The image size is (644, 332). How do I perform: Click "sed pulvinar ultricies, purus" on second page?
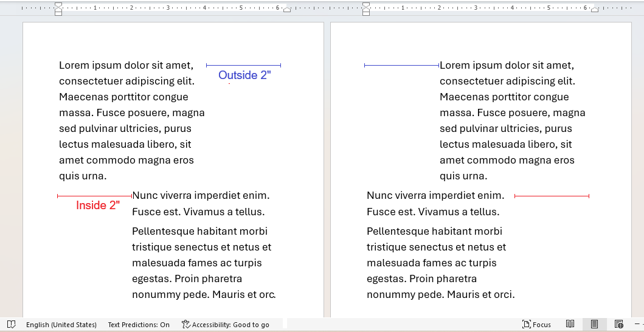(x=506, y=129)
